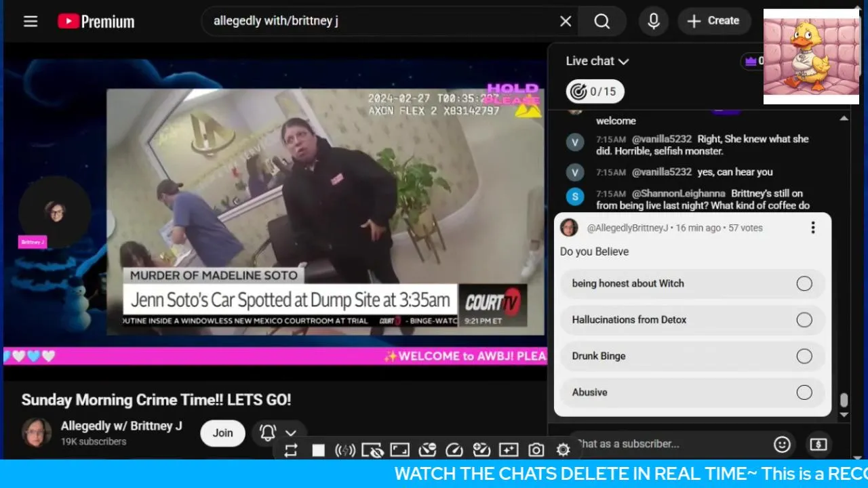Take a screenshot with the camera icon
Image resolution: width=868 pixels, height=488 pixels.
click(x=536, y=450)
